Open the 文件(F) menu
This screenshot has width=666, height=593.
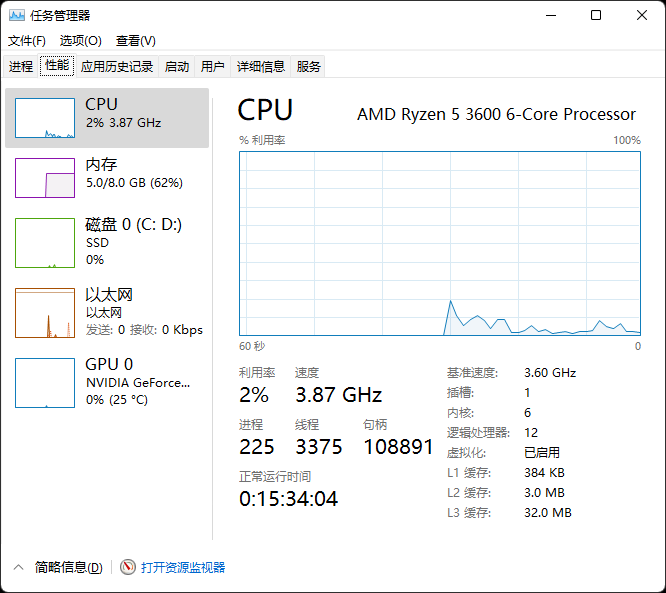[27, 41]
